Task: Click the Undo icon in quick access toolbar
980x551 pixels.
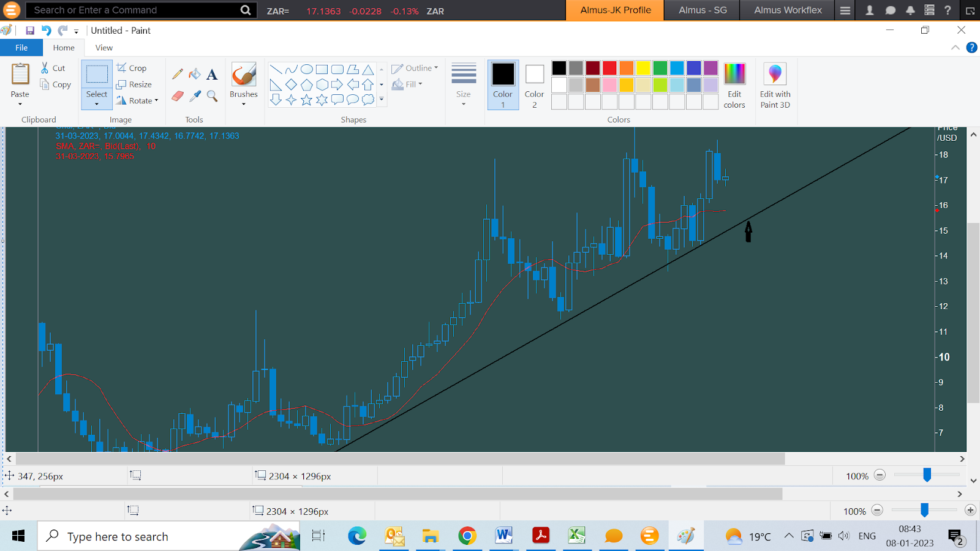Action: (46, 31)
